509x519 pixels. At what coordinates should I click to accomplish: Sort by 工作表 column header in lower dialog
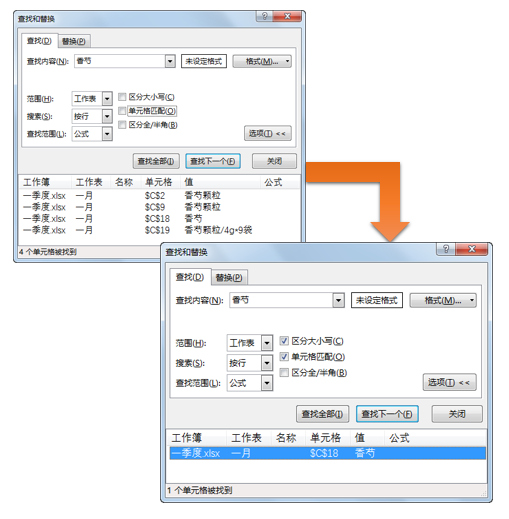(249, 438)
